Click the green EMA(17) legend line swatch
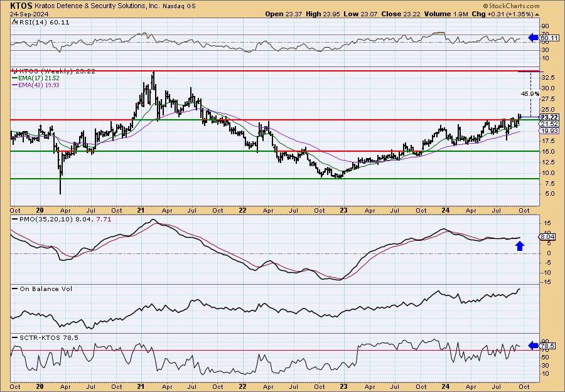Image resolution: width=565 pixels, height=392 pixels. tap(14, 78)
